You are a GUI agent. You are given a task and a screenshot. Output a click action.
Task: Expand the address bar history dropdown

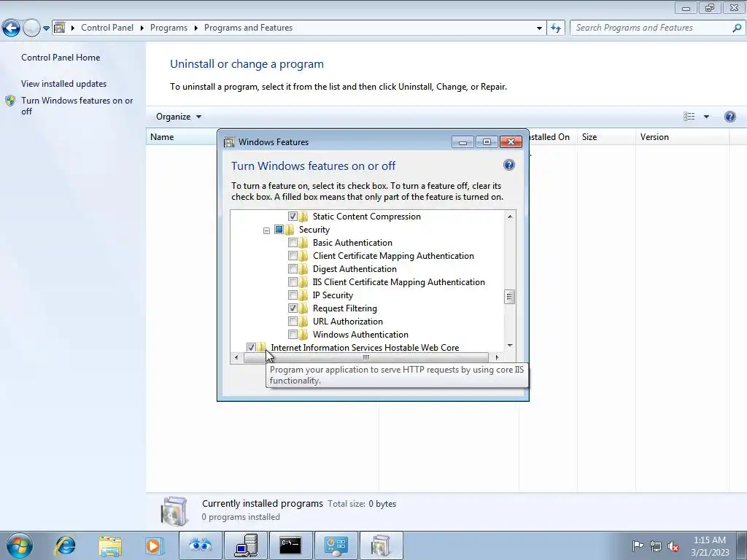click(x=539, y=28)
